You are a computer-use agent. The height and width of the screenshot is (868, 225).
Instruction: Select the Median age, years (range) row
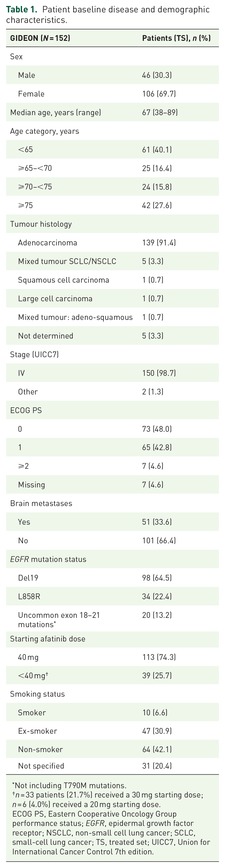[112, 112]
